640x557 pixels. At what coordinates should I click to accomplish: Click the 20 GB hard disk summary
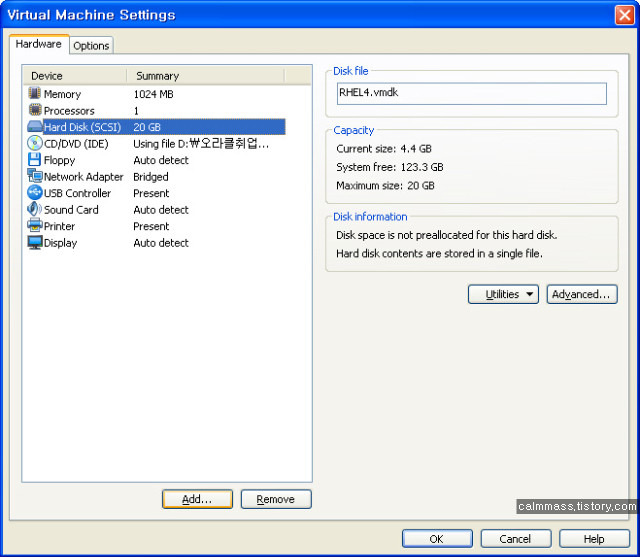[x=147, y=127]
